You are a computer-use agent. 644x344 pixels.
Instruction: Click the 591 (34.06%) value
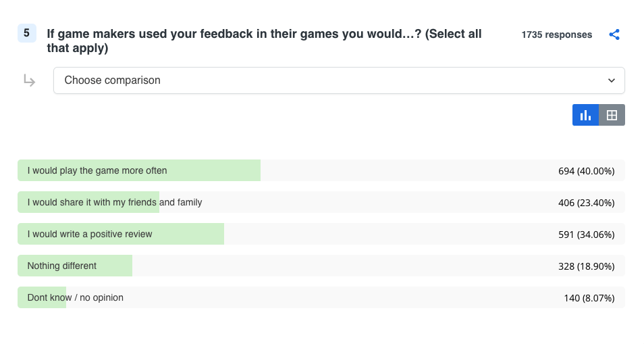coord(586,235)
